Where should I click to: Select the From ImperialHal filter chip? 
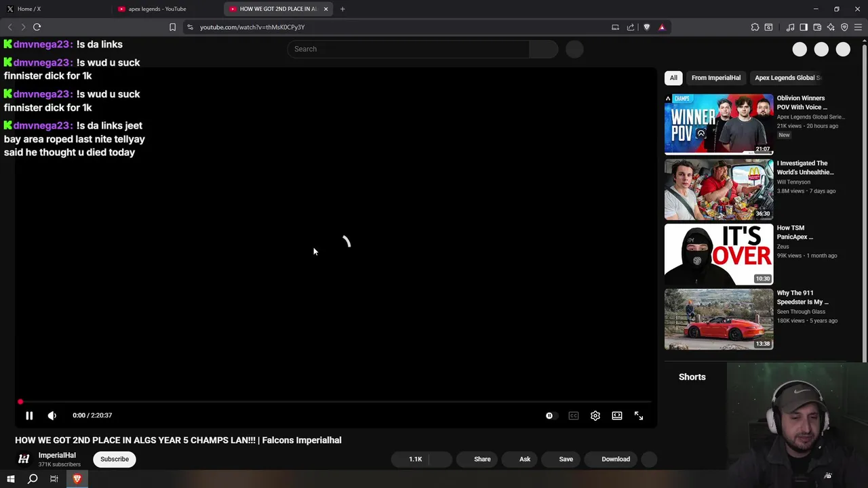pyautogui.click(x=716, y=77)
